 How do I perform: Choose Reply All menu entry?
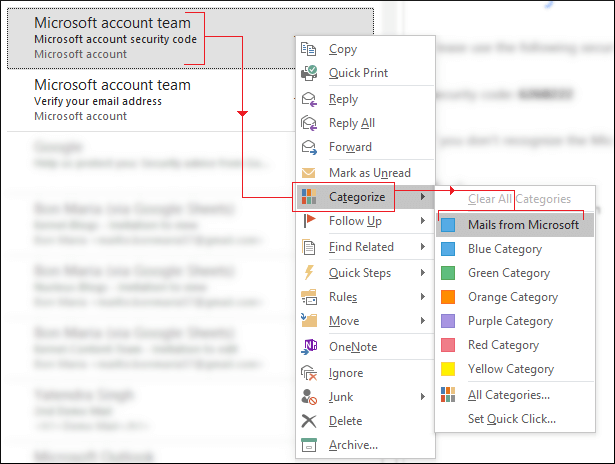pos(365,123)
